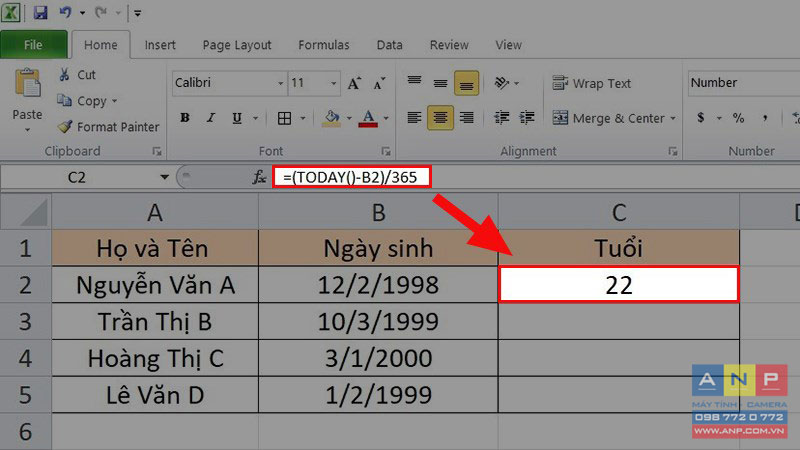The height and width of the screenshot is (450, 800).
Task: Open Fill Color dropdown arrow
Action: coord(349,118)
